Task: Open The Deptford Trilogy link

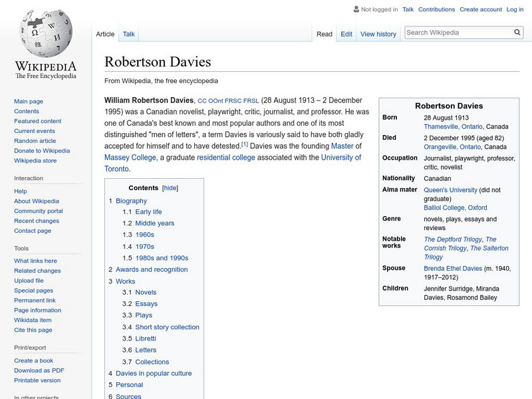Action: click(453, 239)
